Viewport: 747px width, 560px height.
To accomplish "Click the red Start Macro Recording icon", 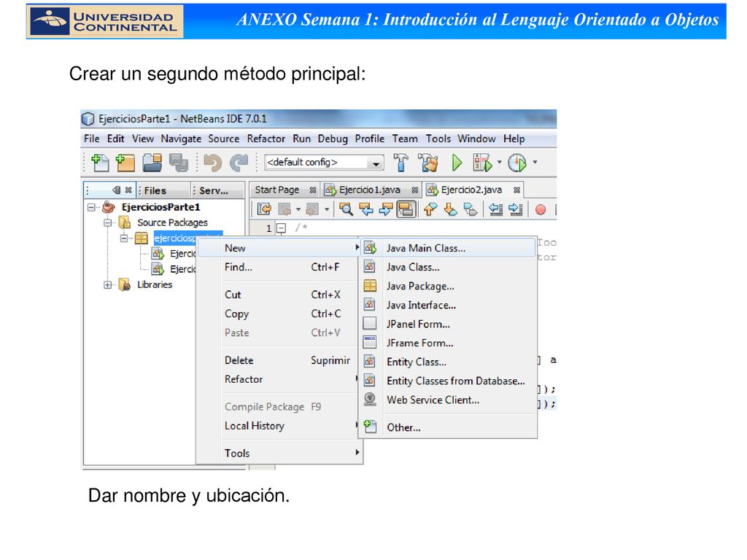I will coord(541,209).
